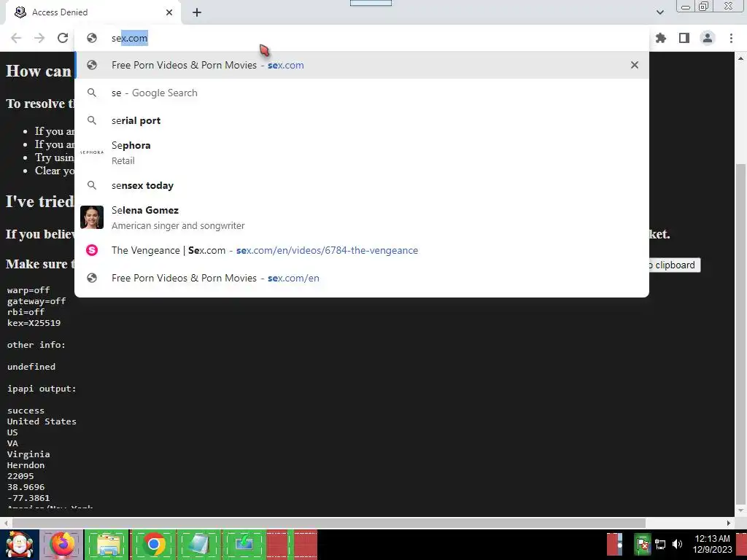Click the pink S favicon suggestion icon
The height and width of the screenshot is (560, 747).
[92, 250]
